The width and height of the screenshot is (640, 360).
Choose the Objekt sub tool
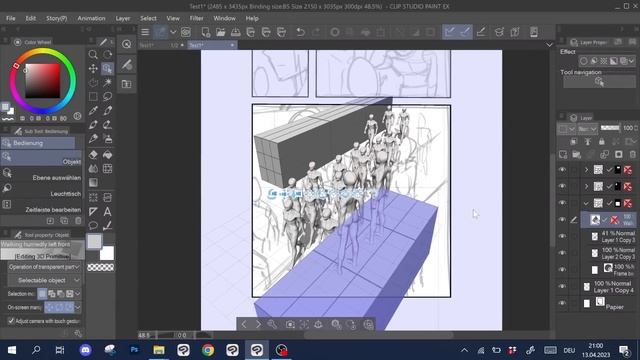tap(42, 159)
